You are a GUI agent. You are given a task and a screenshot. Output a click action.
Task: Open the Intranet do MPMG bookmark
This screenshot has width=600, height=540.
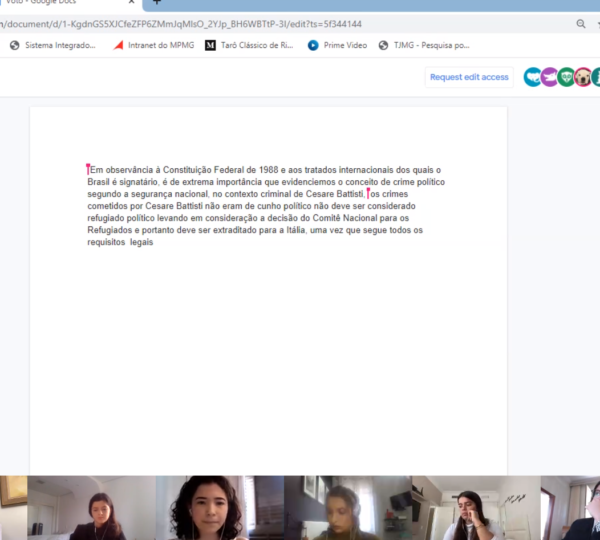pos(153,45)
